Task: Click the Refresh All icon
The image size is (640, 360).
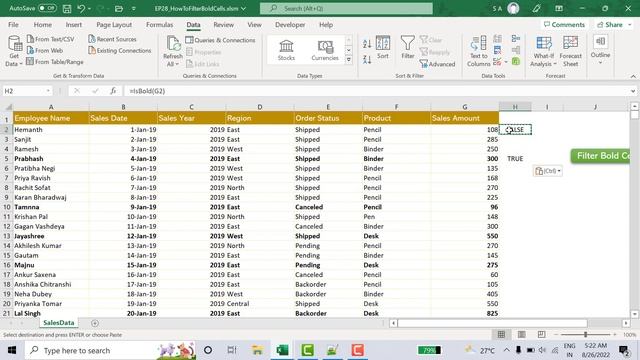Action: 173,44
